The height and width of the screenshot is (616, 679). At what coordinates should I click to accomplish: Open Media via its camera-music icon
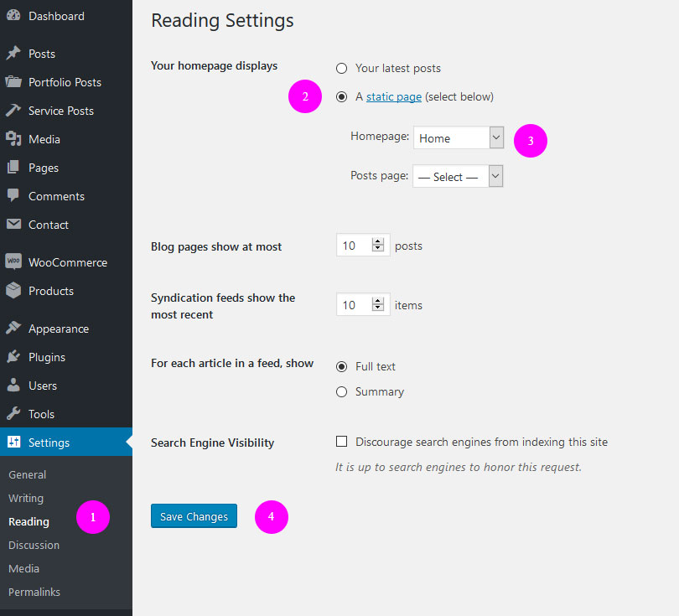(13, 139)
